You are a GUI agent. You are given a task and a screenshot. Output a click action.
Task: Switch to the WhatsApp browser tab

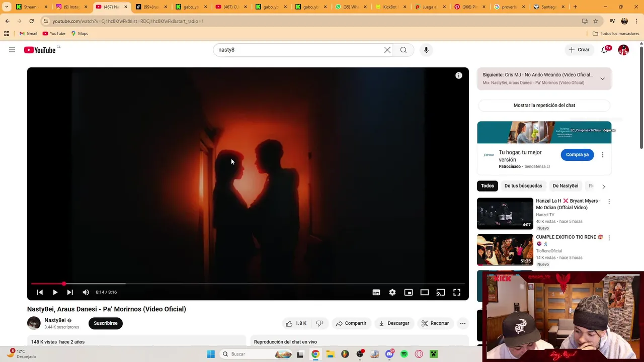tap(351, 7)
